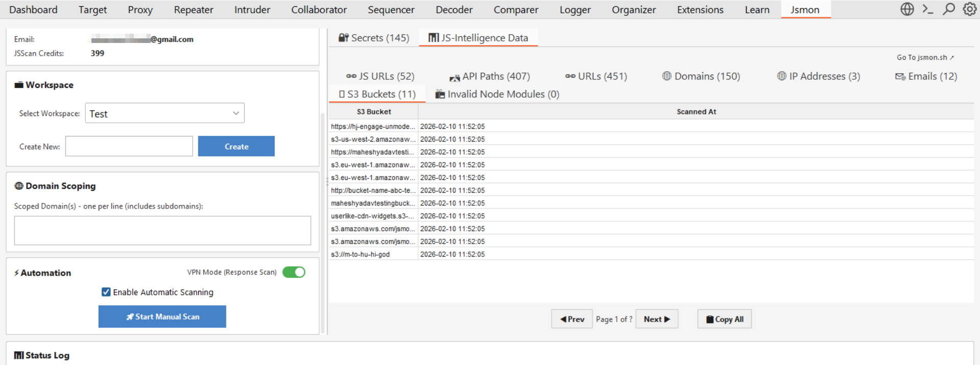View the Emails (12) tab
980x365 pixels.
pyautogui.click(x=926, y=76)
